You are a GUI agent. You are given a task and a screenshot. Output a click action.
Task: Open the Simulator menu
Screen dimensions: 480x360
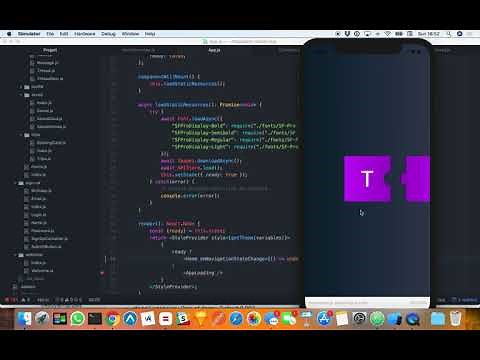(29, 34)
